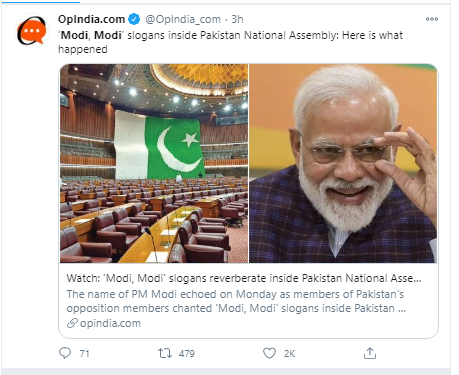Open the share tweet icon

(370, 353)
